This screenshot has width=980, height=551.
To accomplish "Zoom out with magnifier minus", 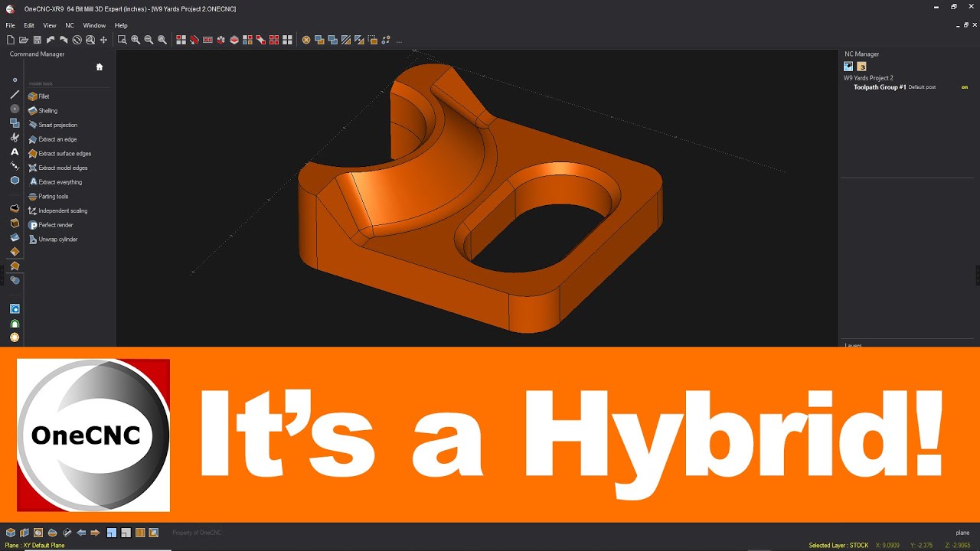I will (x=149, y=40).
